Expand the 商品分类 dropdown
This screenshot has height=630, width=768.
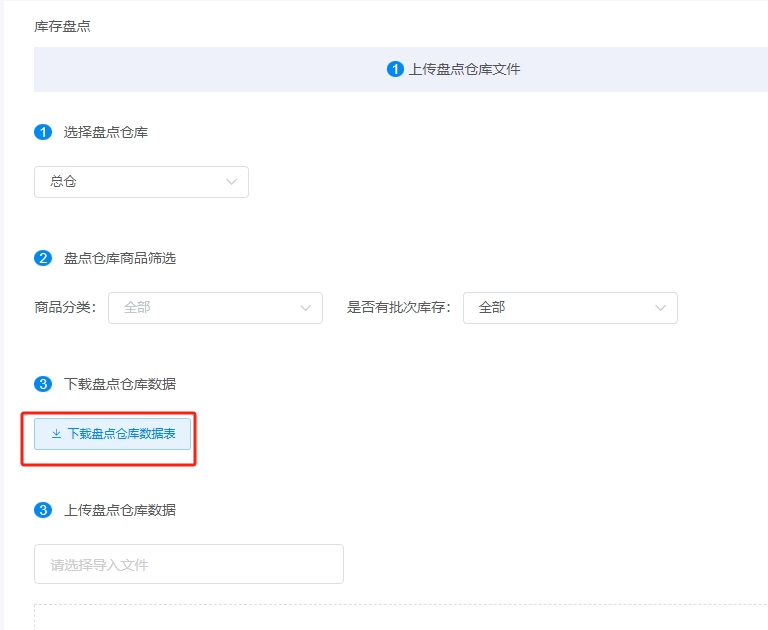click(x=214, y=308)
